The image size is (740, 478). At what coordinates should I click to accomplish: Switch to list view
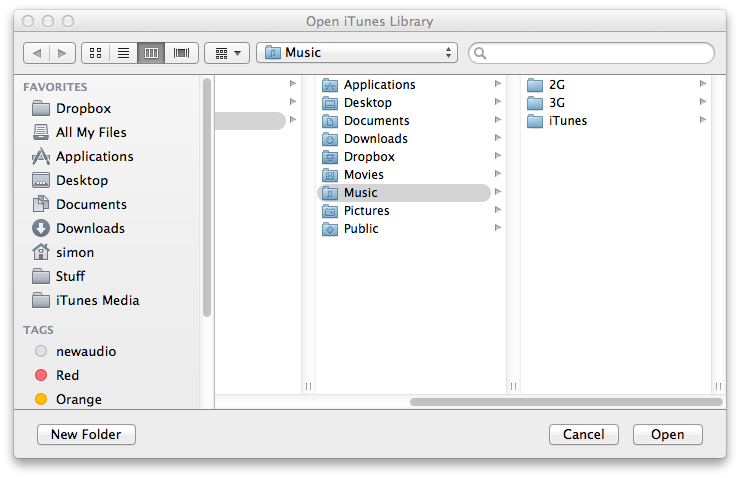(x=123, y=53)
